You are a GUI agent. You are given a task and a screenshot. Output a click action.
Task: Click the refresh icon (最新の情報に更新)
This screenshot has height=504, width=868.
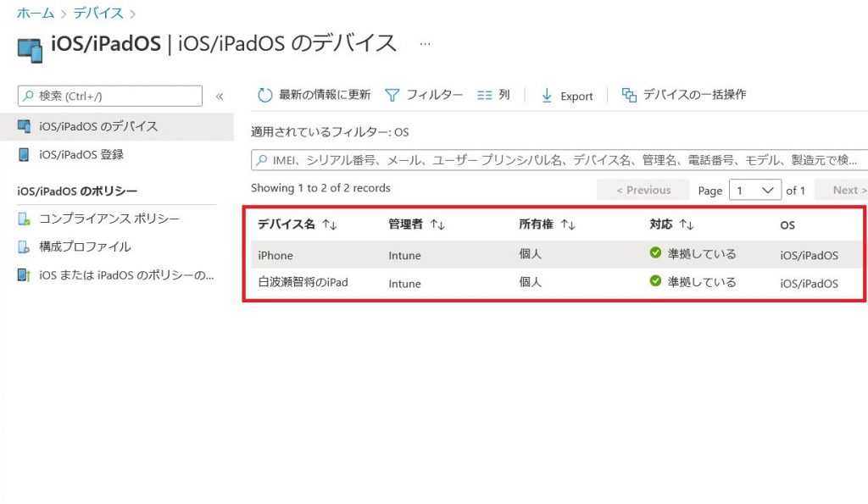coord(265,95)
